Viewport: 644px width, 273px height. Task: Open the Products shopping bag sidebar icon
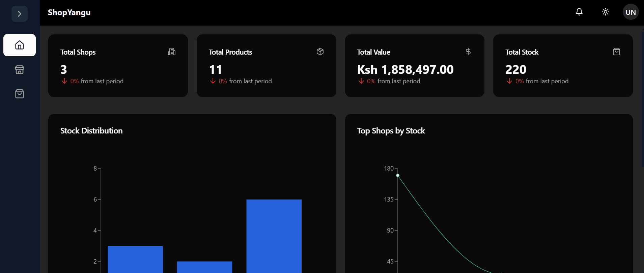20,94
